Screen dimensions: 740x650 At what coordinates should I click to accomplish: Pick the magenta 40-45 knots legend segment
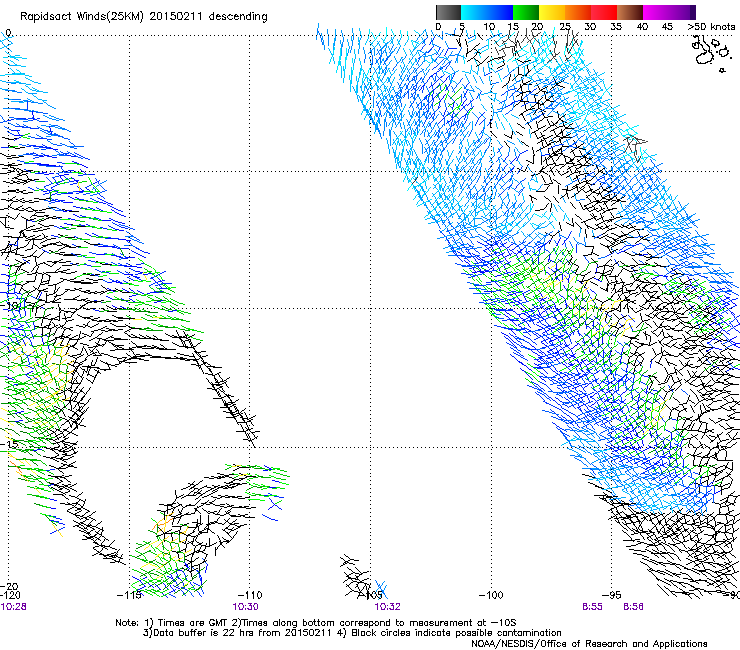(x=656, y=12)
